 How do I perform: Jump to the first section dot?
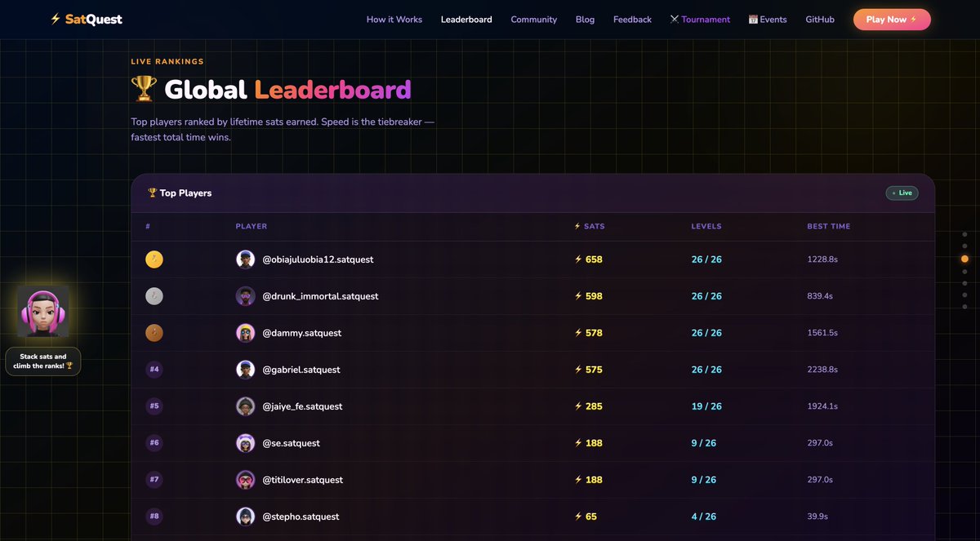pyautogui.click(x=964, y=234)
